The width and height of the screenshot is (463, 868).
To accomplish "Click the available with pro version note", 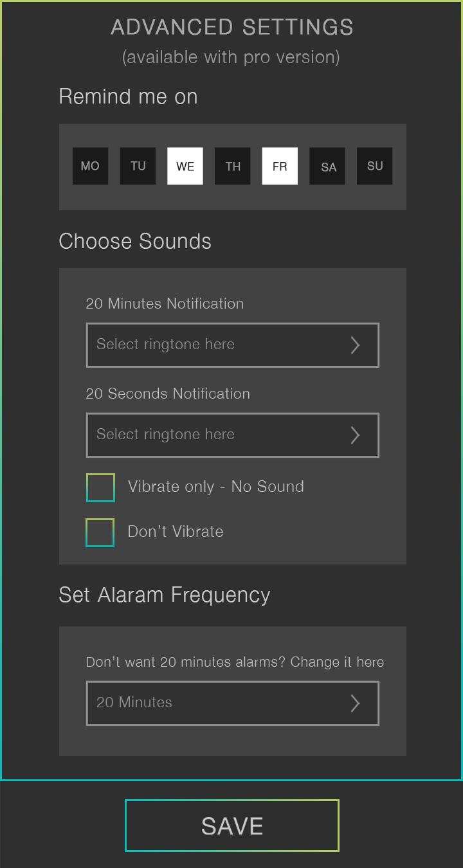I will pos(232,57).
